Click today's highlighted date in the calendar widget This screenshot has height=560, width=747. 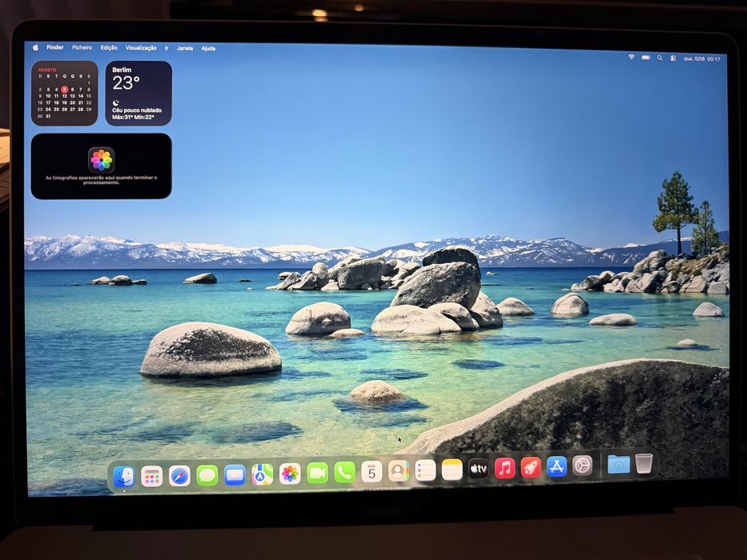coord(64,89)
